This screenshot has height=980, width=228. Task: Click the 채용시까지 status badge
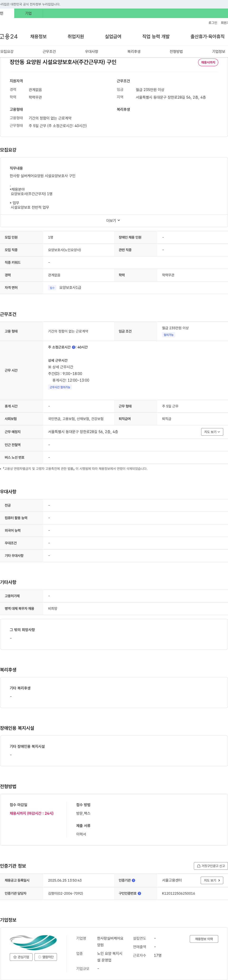tap(208, 62)
